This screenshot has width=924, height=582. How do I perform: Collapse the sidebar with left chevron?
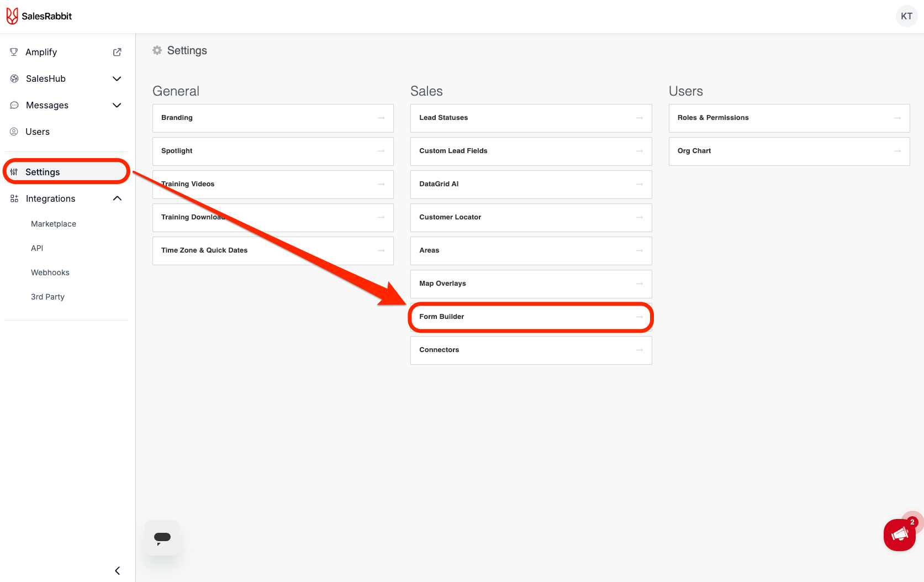(117, 570)
